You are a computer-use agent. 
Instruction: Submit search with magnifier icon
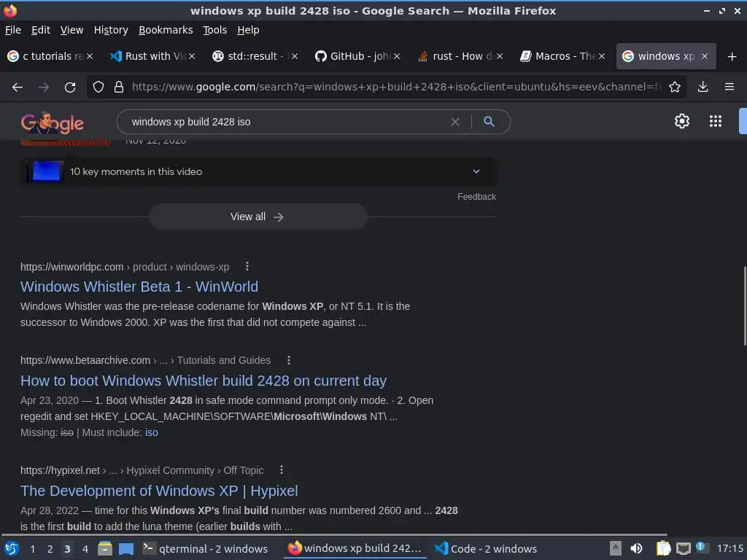(489, 122)
